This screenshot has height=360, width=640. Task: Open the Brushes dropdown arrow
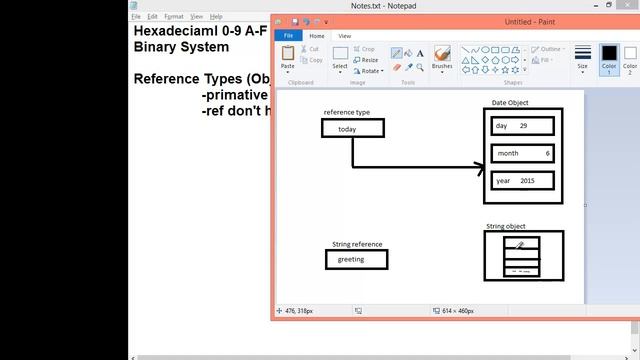442,73
